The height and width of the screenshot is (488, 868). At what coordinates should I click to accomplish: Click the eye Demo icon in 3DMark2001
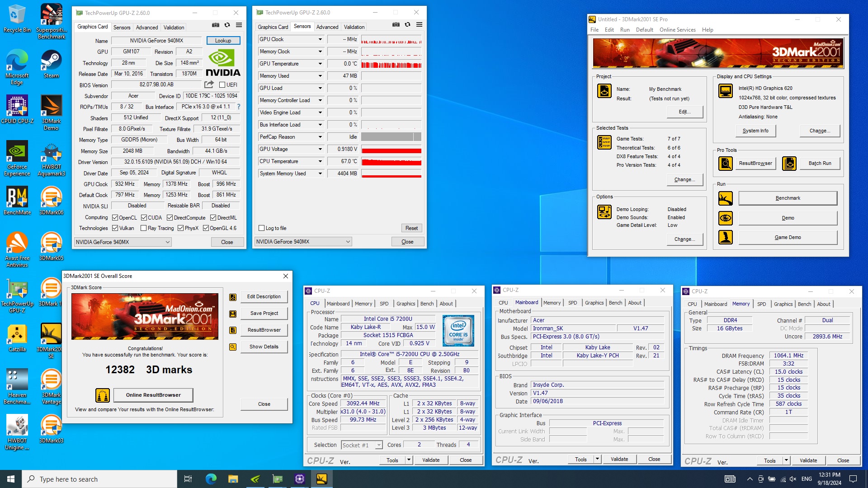(x=725, y=218)
